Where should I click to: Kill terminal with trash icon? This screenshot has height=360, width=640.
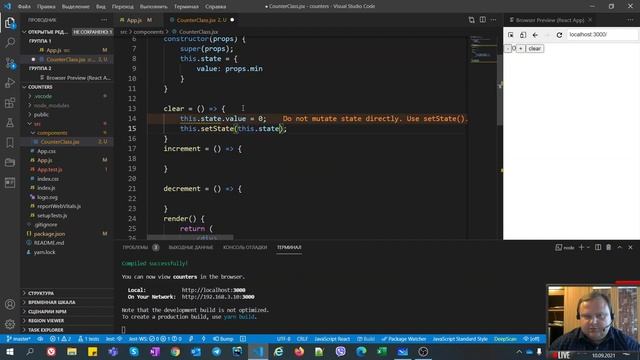pyautogui.click(x=609, y=247)
